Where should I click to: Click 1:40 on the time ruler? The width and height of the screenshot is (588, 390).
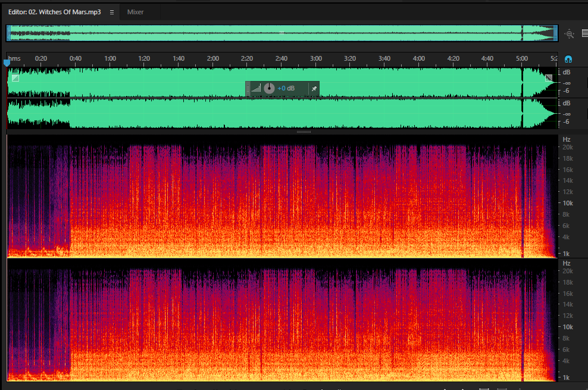pyautogui.click(x=179, y=58)
